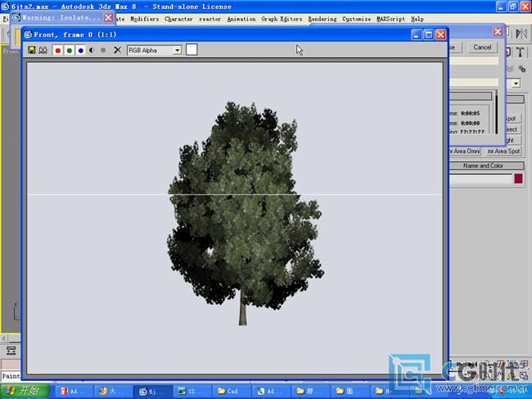Choose the Systems category icon

point(522,69)
